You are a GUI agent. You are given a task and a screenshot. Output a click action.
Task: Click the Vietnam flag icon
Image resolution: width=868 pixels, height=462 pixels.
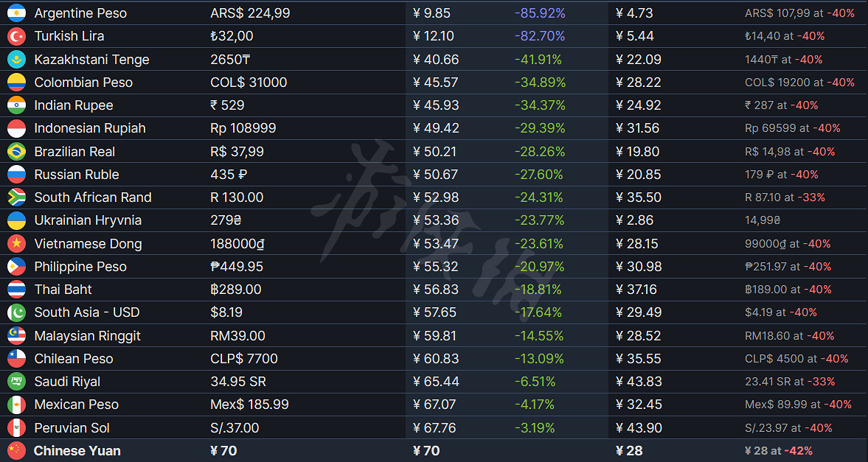[16, 244]
